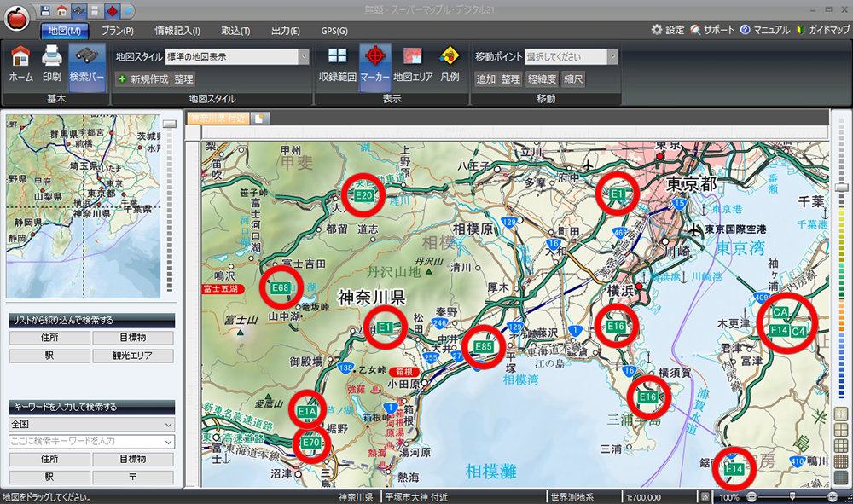Open the red apple application menu button
This screenshot has height=504, width=853.
17,19
